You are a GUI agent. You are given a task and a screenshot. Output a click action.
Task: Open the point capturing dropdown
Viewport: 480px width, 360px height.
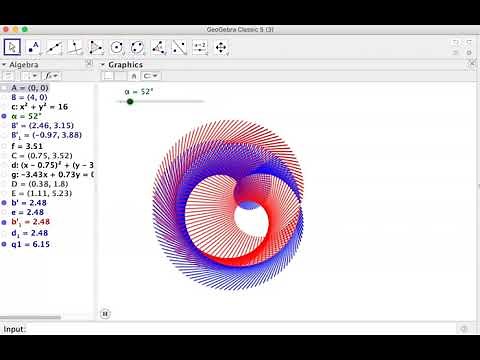tap(151, 76)
